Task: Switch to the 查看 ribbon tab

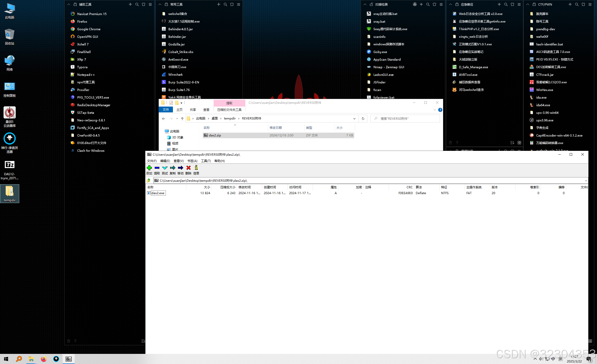Action: tap(206, 109)
